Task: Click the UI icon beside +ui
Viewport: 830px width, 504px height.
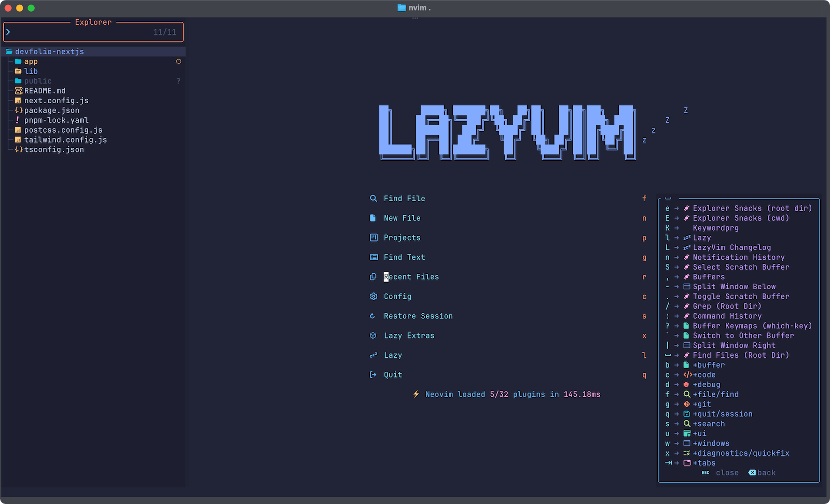Action: click(x=687, y=434)
